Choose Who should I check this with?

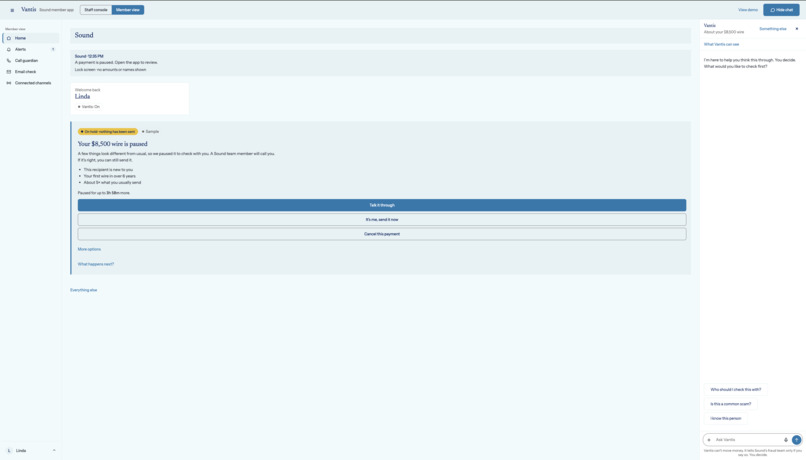pyautogui.click(x=736, y=390)
